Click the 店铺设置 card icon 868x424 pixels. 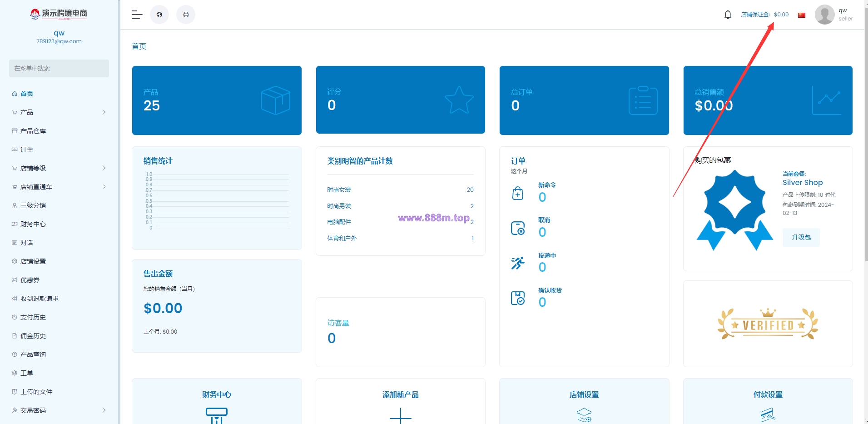click(584, 415)
